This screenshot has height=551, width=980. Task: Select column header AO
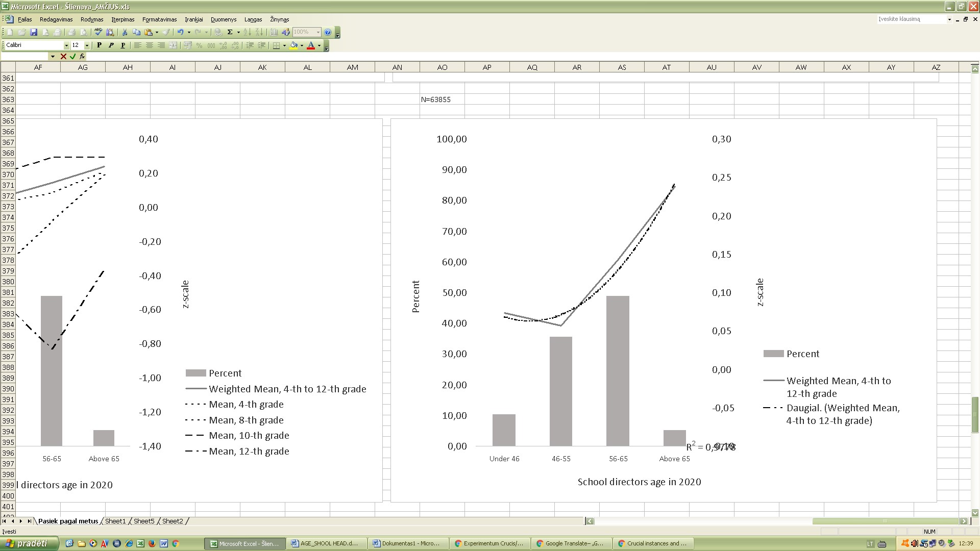point(442,67)
